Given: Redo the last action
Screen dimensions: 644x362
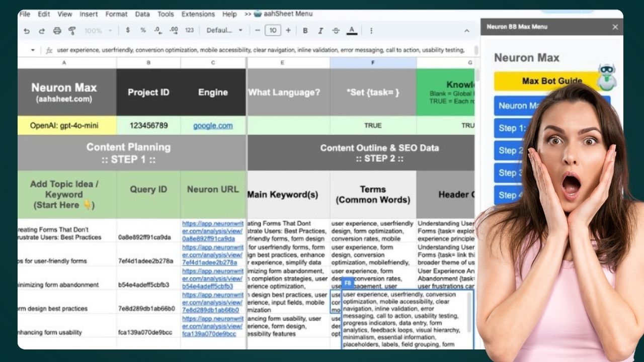Looking at the screenshot, I should pos(42,31).
